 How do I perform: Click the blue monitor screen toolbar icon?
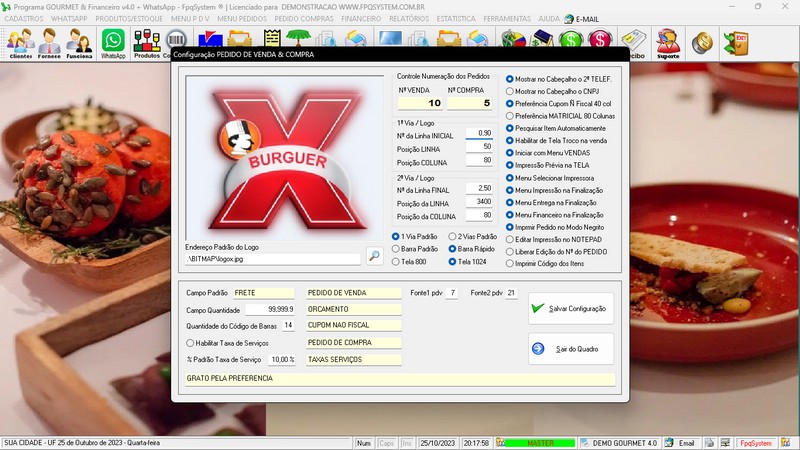tap(390, 39)
